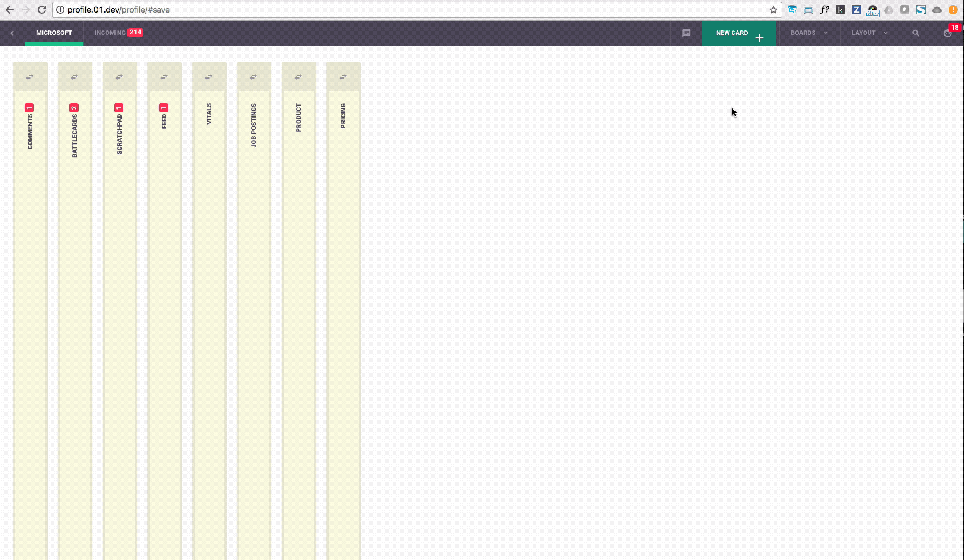Open notifications icon with 18 badge

coord(948,33)
